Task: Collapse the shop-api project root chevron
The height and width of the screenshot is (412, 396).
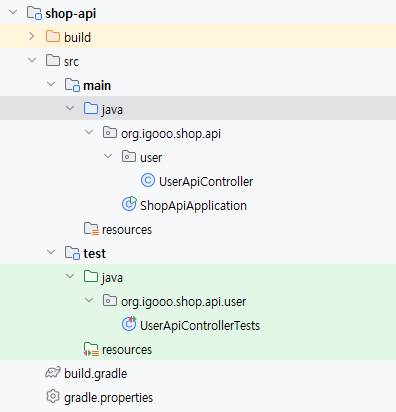Action: coord(13,12)
